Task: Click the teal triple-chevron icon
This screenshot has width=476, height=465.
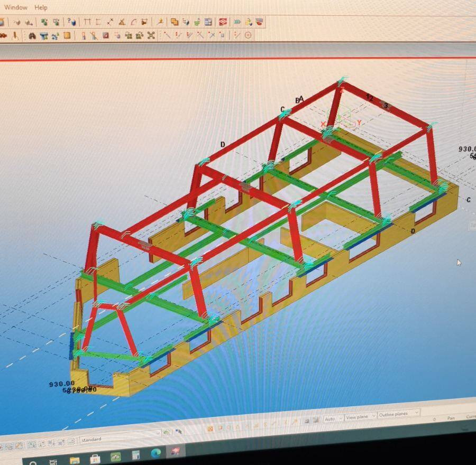Action: tap(237, 22)
